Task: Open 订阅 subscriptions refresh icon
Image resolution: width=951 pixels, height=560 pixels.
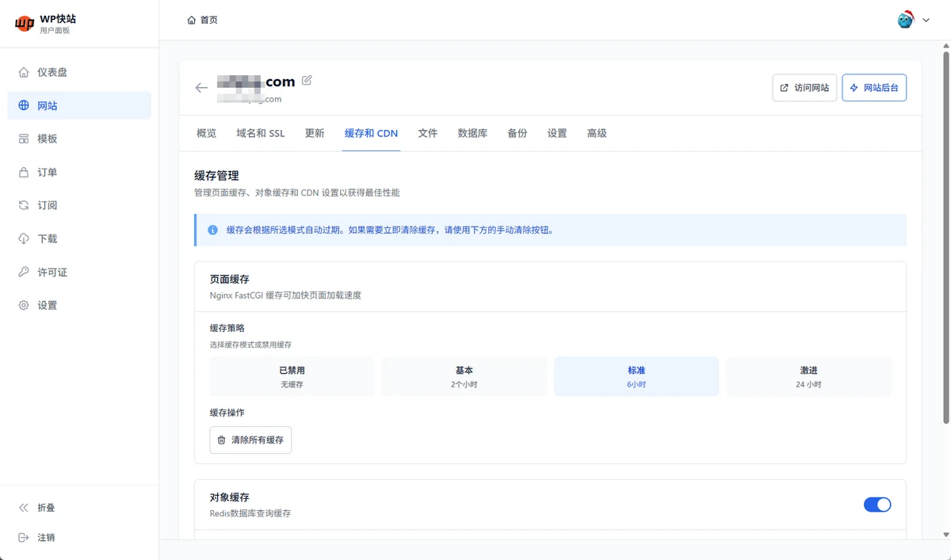Action: pyautogui.click(x=24, y=205)
